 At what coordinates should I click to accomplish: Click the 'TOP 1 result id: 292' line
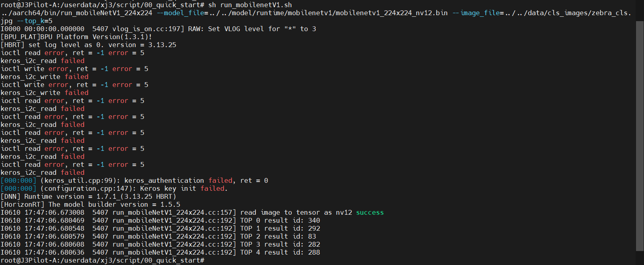click(280, 228)
